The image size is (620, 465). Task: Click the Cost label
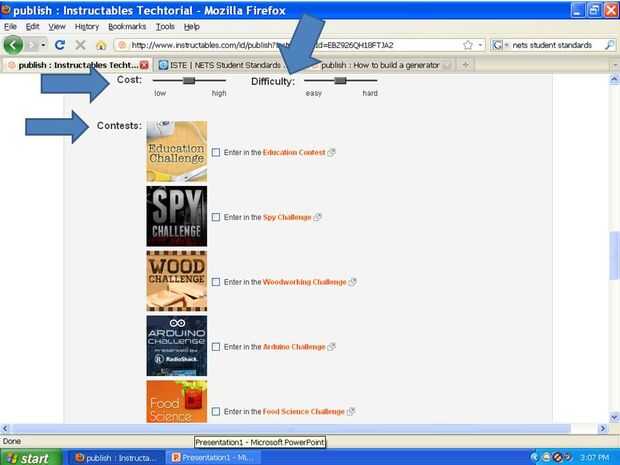point(129,80)
